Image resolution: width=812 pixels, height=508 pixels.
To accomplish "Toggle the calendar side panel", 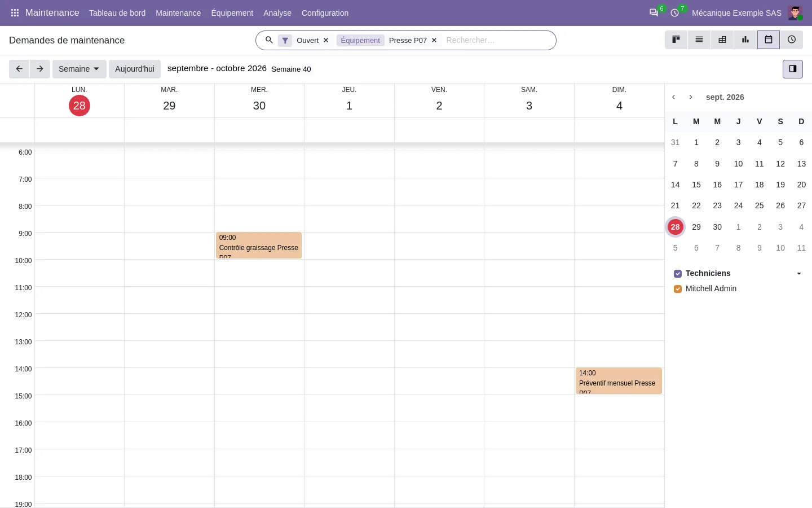I will (x=793, y=69).
